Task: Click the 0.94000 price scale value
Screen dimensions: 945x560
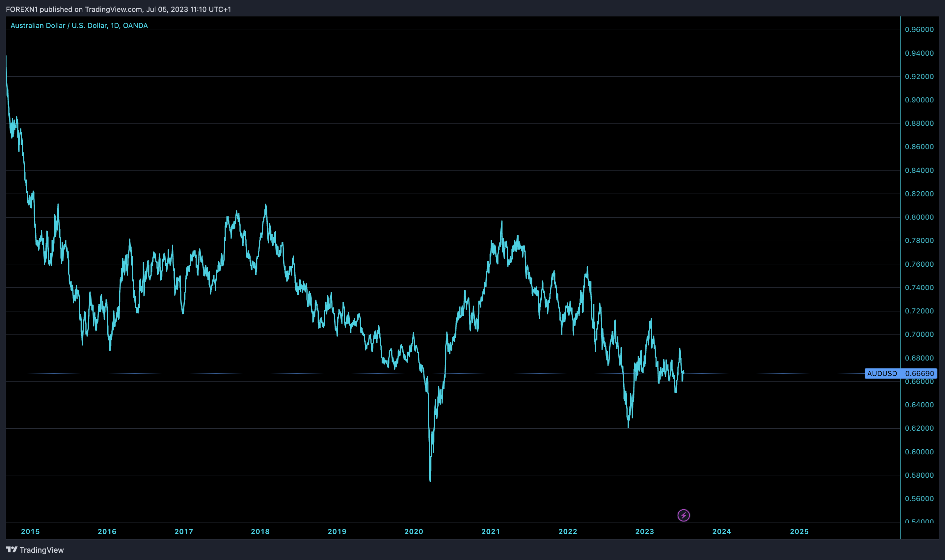Action: pyautogui.click(x=919, y=53)
